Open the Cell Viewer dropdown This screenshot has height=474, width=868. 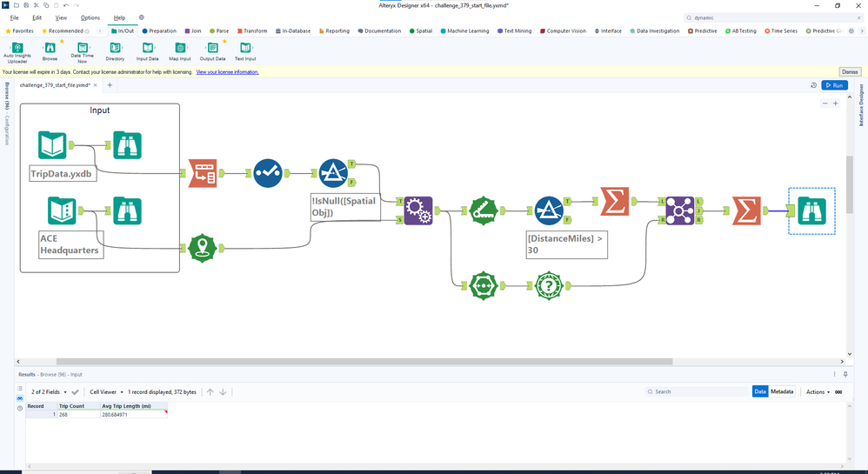(x=106, y=391)
